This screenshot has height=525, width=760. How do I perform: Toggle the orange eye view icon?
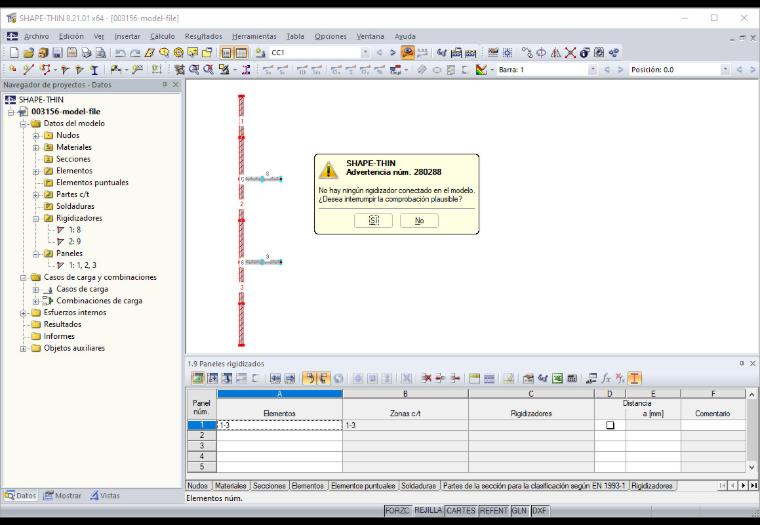point(408,52)
